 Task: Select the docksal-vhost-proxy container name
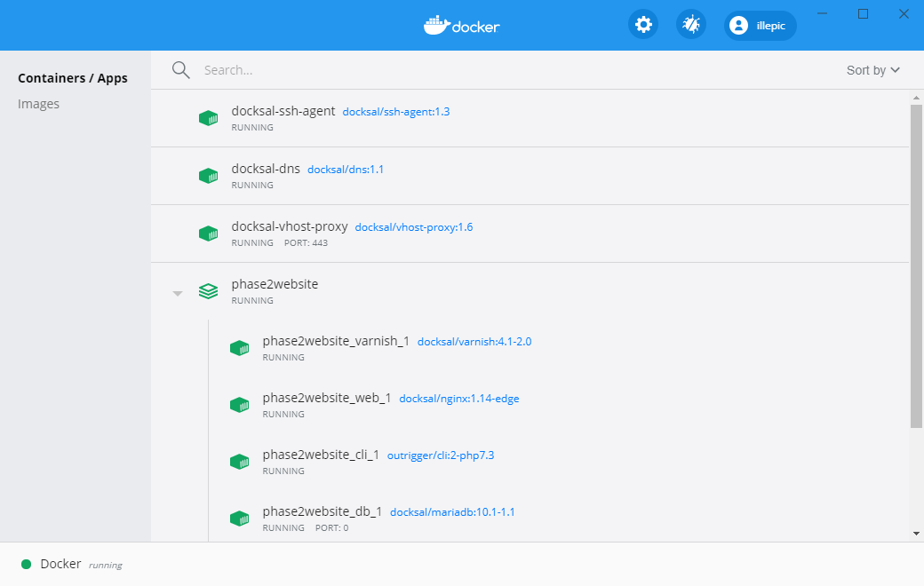(290, 226)
